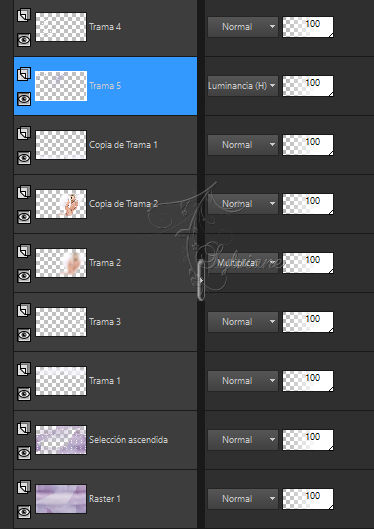The height and width of the screenshot is (529, 374).
Task: Select the Selección ascendida layer
Action: pos(105,440)
